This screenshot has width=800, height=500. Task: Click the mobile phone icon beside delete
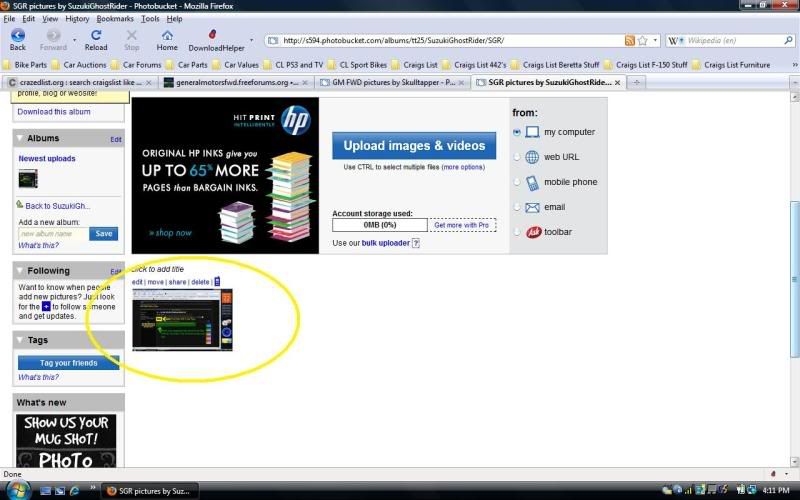click(217, 282)
